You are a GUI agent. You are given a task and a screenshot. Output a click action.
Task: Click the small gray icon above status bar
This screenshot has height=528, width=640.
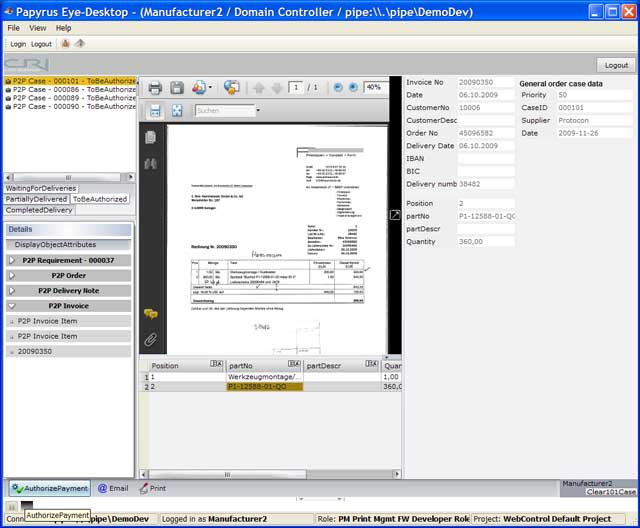[x=12, y=507]
